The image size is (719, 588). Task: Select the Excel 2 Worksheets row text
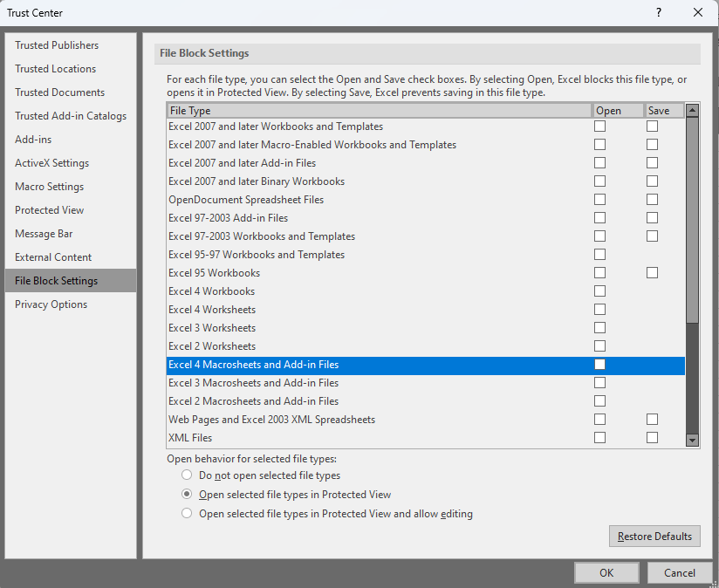pyautogui.click(x=212, y=346)
